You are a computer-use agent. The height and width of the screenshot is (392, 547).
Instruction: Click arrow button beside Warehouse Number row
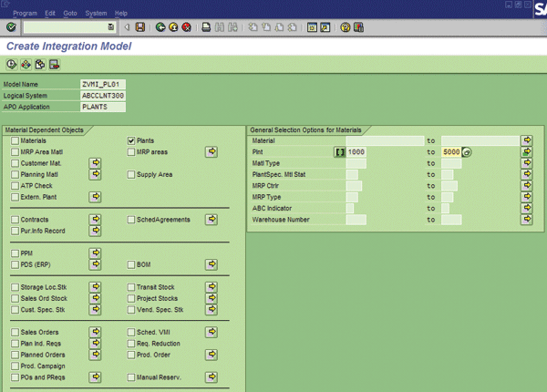527,220
